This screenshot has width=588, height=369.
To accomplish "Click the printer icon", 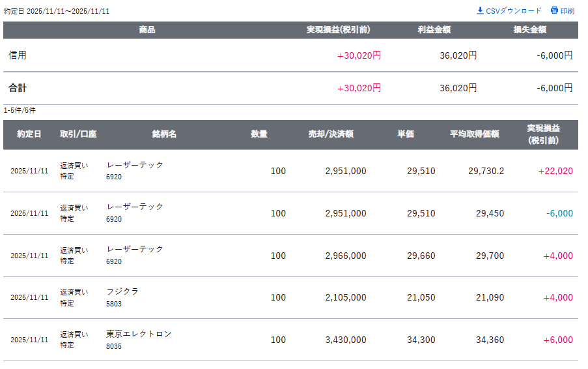I will point(554,10).
